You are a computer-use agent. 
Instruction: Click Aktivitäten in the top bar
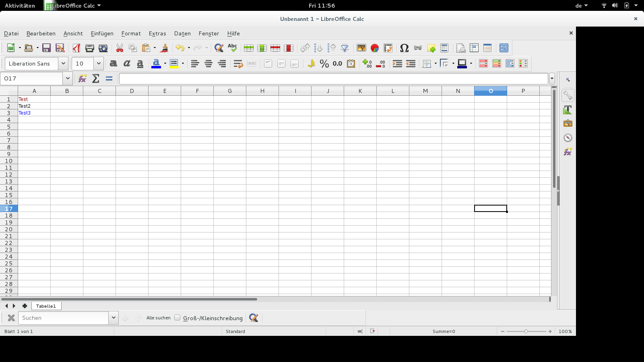(20, 6)
